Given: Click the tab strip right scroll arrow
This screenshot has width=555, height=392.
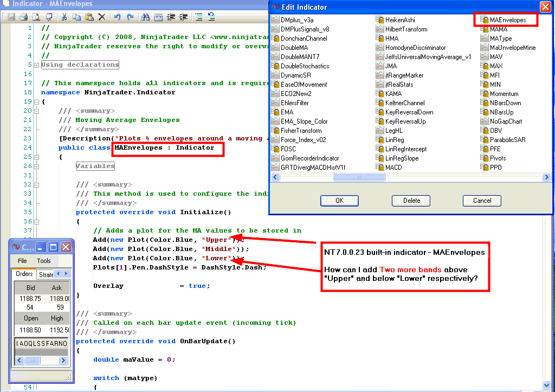Looking at the screenshot, I should click(x=66, y=273).
